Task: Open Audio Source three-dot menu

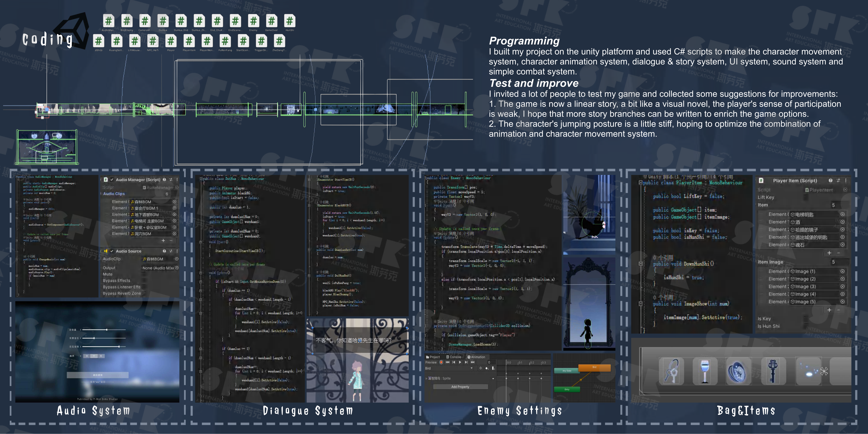Action: point(177,251)
